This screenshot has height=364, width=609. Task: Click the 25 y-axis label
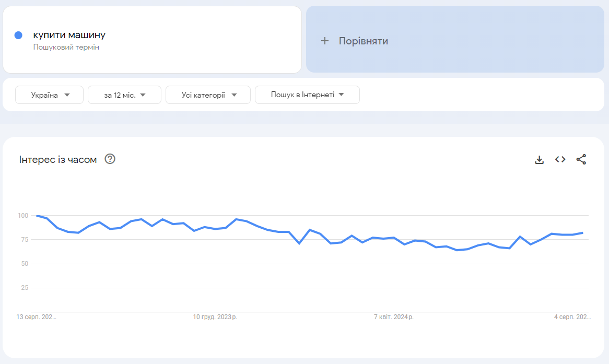tap(25, 288)
